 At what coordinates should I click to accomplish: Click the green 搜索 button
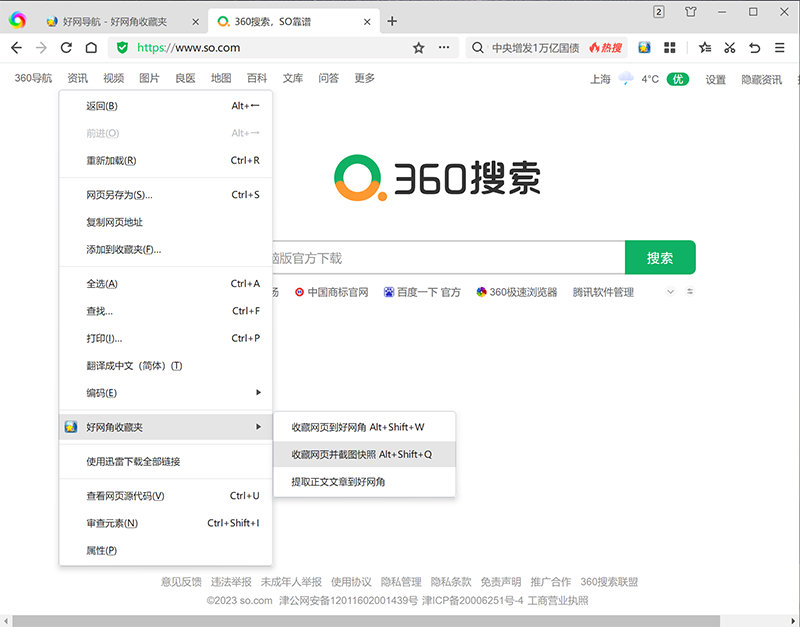coord(660,258)
